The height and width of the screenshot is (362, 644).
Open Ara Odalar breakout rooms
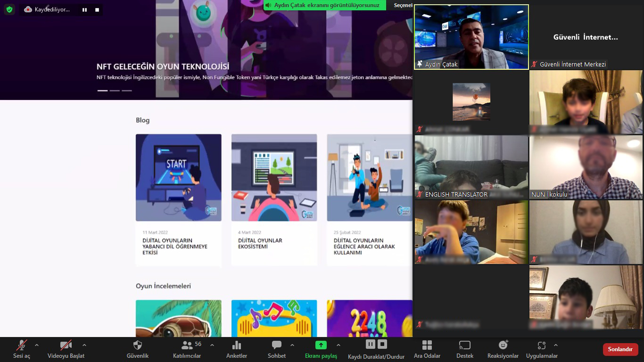[x=427, y=349]
